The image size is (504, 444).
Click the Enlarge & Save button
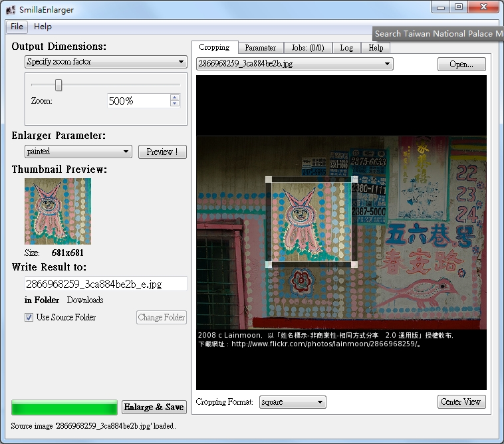coord(154,407)
